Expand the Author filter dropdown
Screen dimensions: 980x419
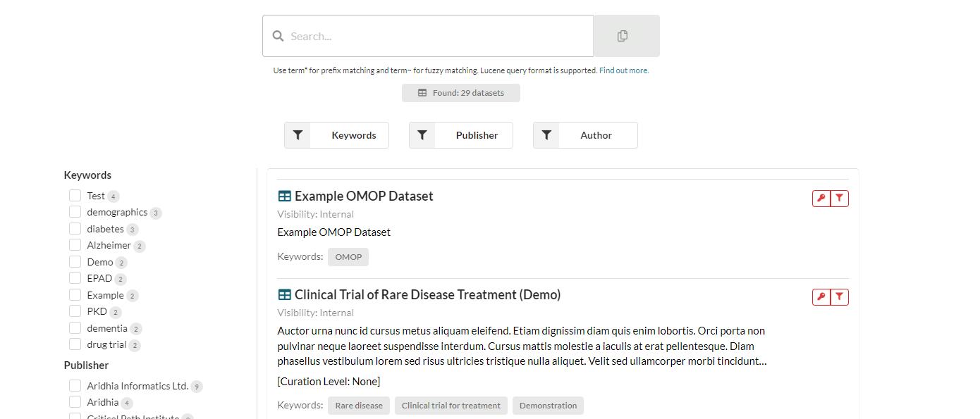(x=585, y=135)
